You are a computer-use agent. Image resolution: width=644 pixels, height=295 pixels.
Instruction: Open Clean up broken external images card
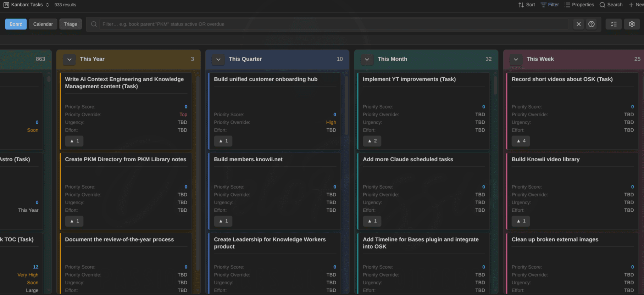pyautogui.click(x=555, y=239)
